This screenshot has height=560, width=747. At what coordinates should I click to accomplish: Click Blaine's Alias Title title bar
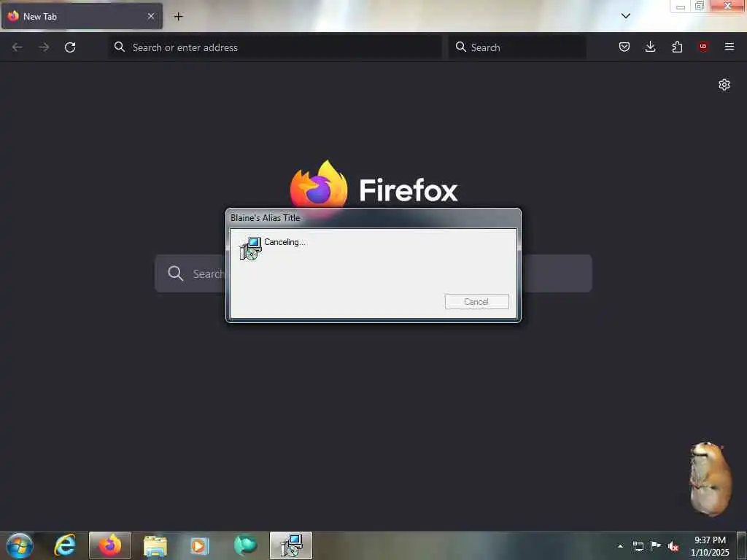(373, 218)
